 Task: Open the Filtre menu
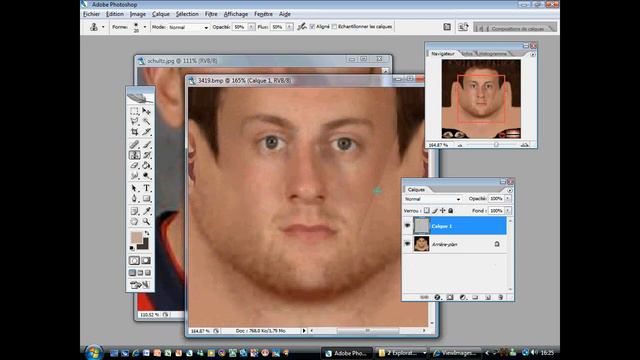211,14
